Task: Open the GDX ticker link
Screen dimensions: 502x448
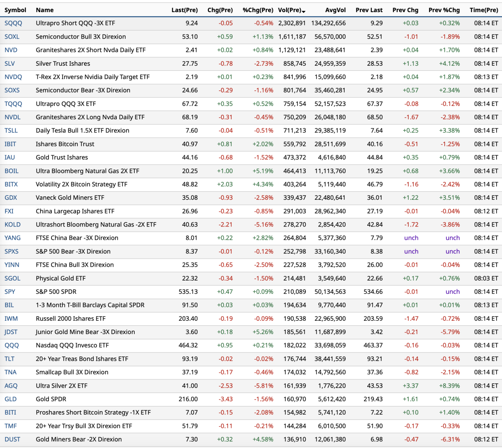Action: tap(11, 198)
